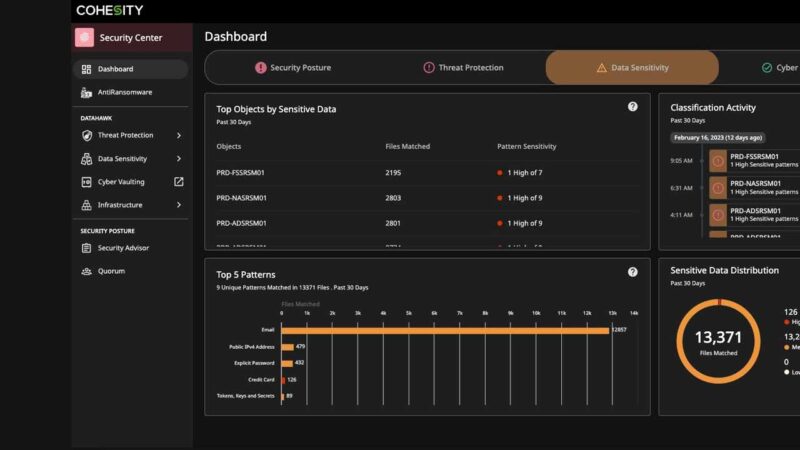Open help for Top Objects by Sensitive Data
This screenshot has height=450, width=800.
point(632,107)
